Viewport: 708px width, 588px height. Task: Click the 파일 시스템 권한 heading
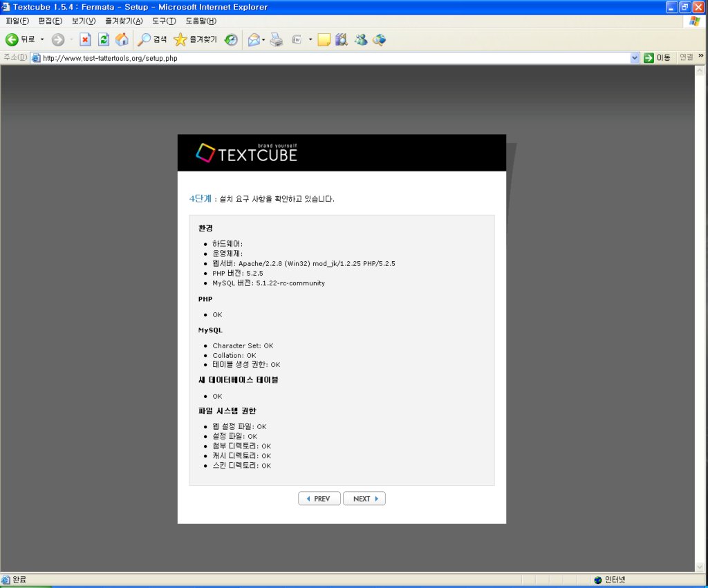227,410
